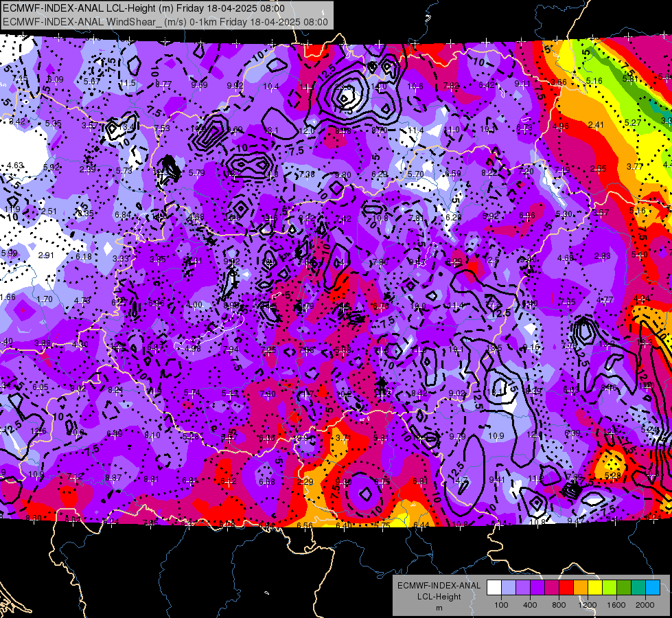
Task: Click the wind shear value 4.30
Action: [80, 345]
